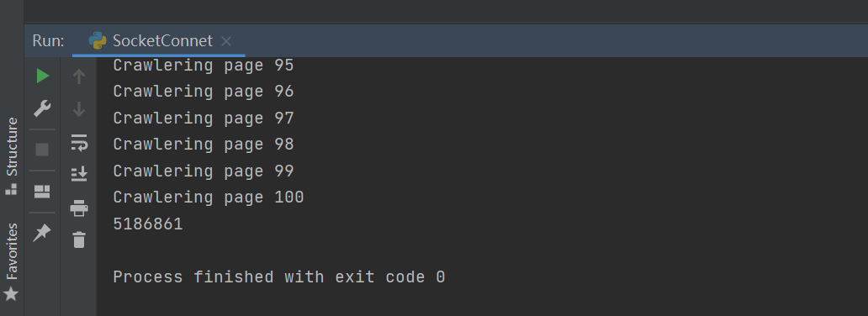Viewport: 868px width, 316px height.
Task: Toggle the Pin Tab pushpin
Action: click(41, 233)
